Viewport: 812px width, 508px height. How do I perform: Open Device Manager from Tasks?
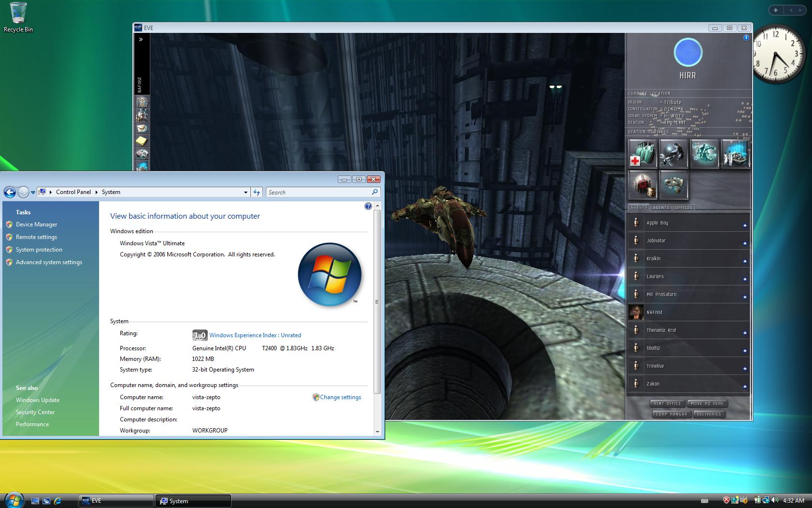36,224
